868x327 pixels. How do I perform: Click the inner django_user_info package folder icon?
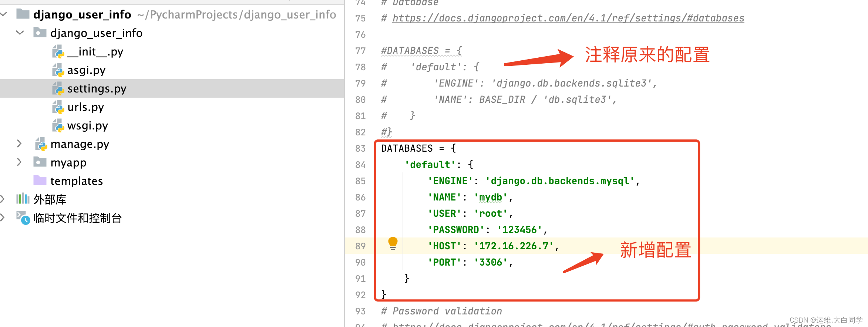40,33
